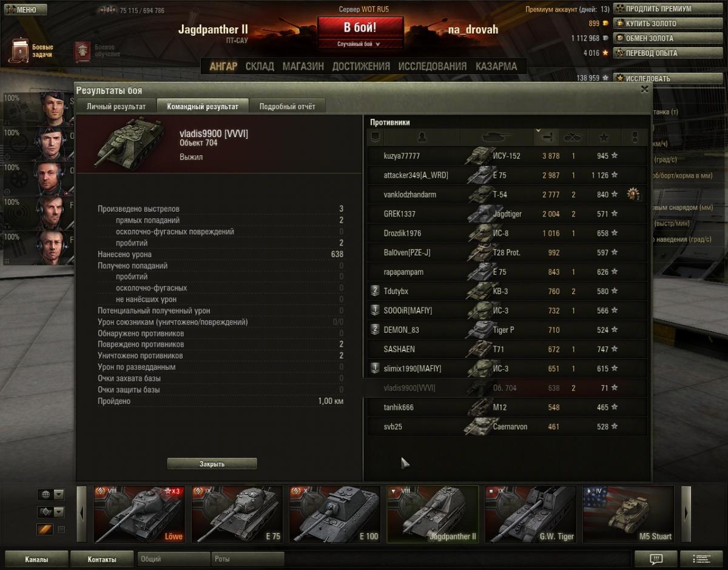Select GREK1337 Jagdtiger row
The width and height of the screenshot is (728, 570).
(x=507, y=214)
